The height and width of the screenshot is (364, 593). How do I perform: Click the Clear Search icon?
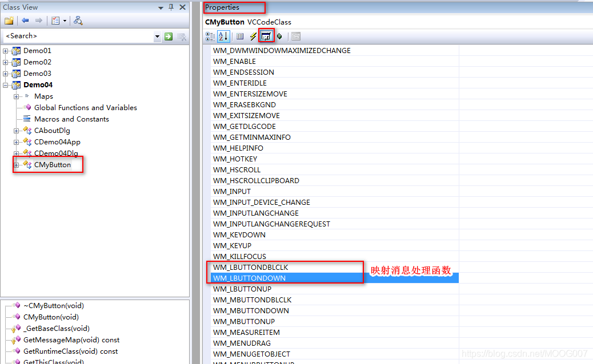point(182,37)
